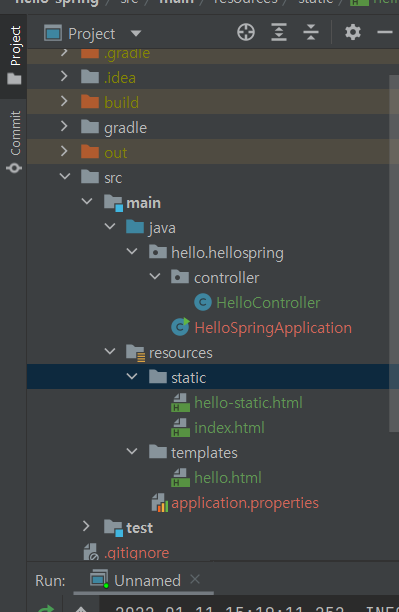
Task: Click the HelloController class icon
Action: tap(203, 302)
